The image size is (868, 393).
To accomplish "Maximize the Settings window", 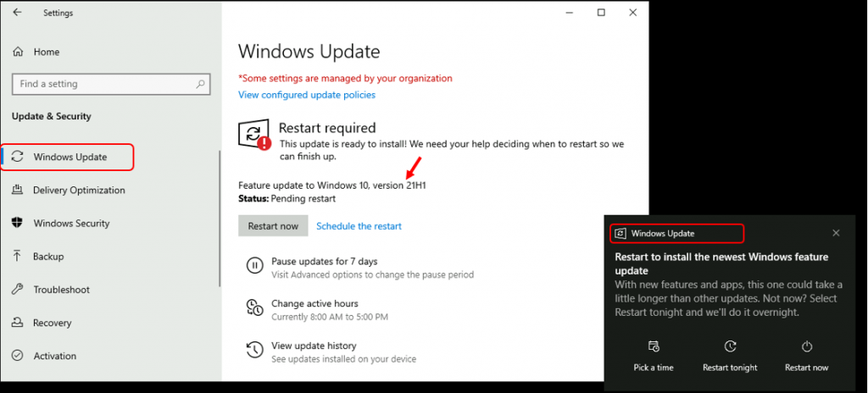I will (x=601, y=12).
